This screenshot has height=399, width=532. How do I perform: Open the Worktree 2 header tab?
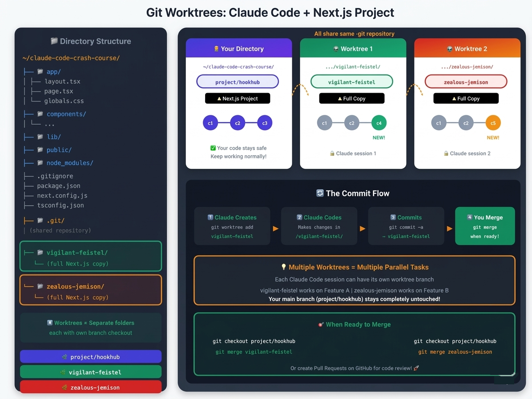pos(467,48)
